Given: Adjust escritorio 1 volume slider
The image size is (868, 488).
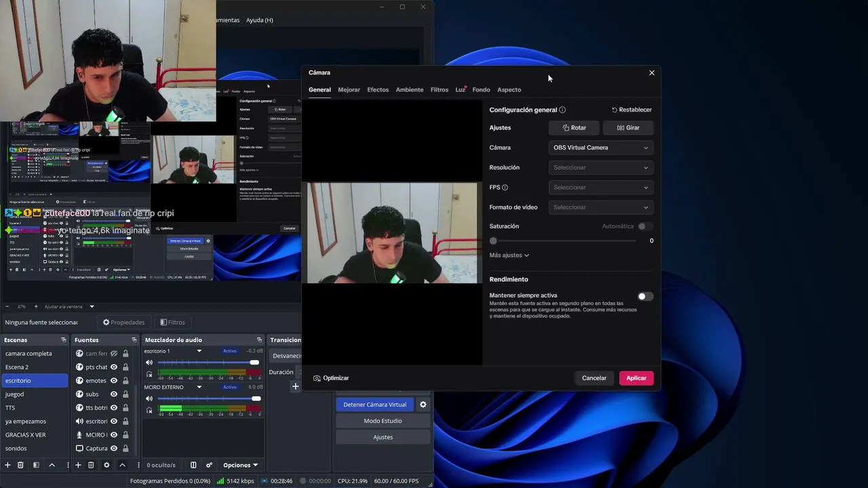Looking at the screenshot, I should pos(208,363).
